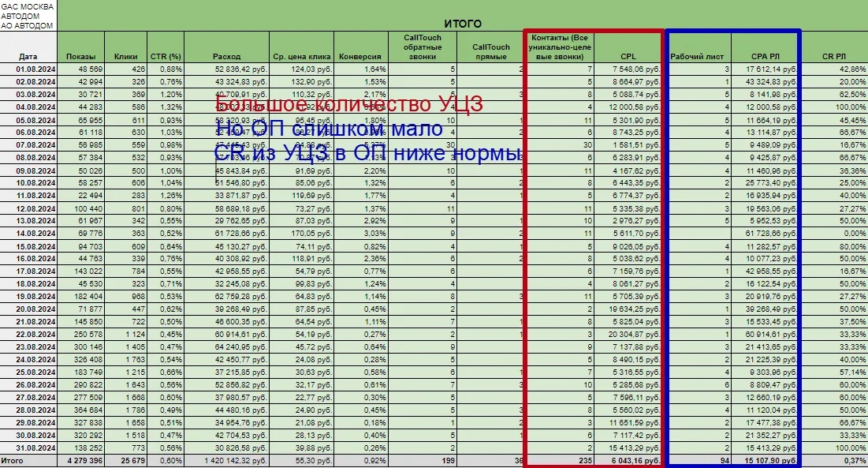Click the Дата column header

(x=28, y=57)
